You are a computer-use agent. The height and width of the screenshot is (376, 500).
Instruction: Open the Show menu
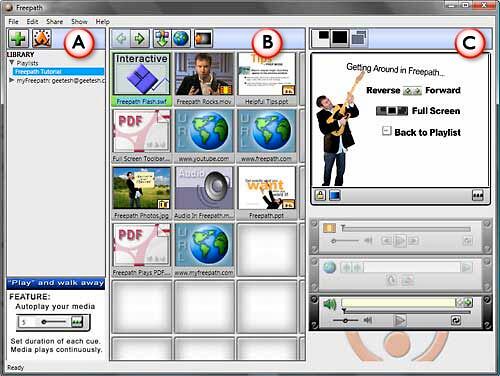pos(79,22)
